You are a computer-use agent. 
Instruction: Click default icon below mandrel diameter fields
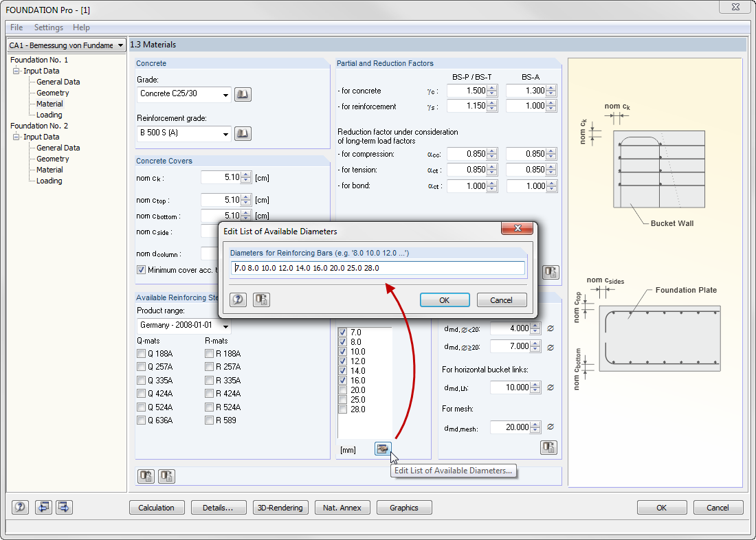[548, 447]
